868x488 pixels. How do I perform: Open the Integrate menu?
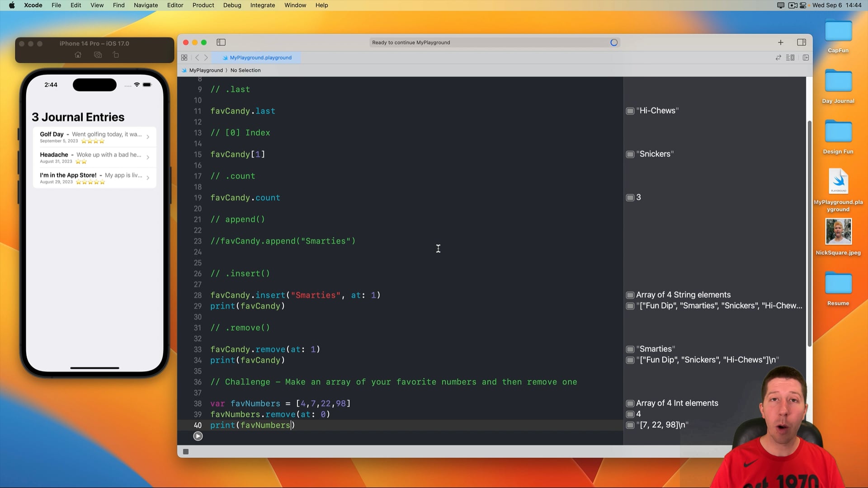click(x=263, y=5)
